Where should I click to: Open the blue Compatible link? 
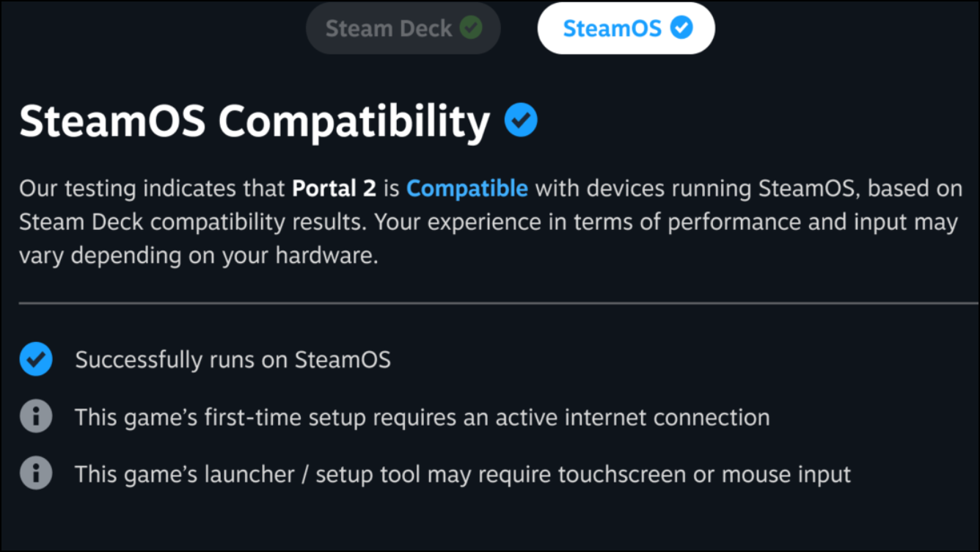point(467,189)
